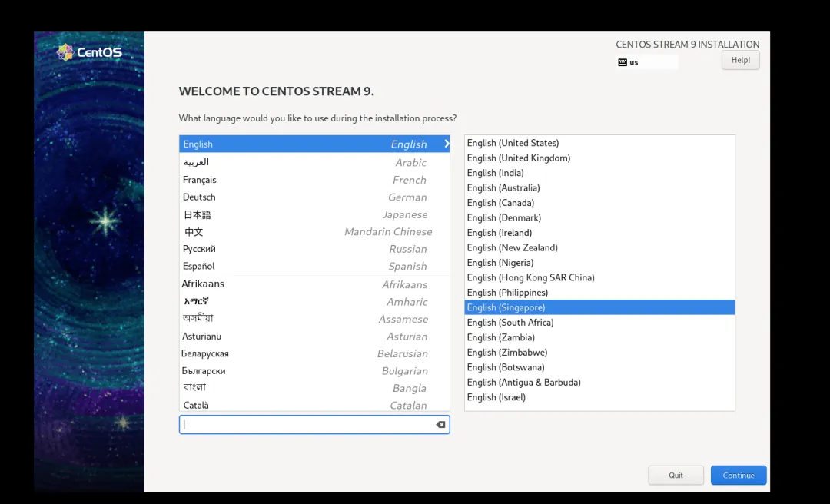Image resolution: width=830 pixels, height=504 pixels.
Task: Choose English (Nigeria) locale
Action: pyautogui.click(x=599, y=263)
